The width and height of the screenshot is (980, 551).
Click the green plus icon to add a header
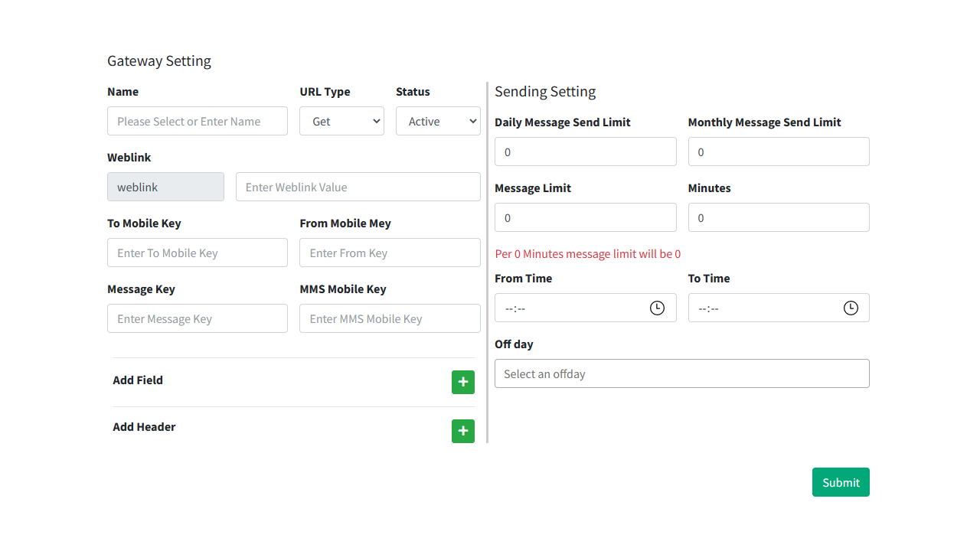click(462, 431)
